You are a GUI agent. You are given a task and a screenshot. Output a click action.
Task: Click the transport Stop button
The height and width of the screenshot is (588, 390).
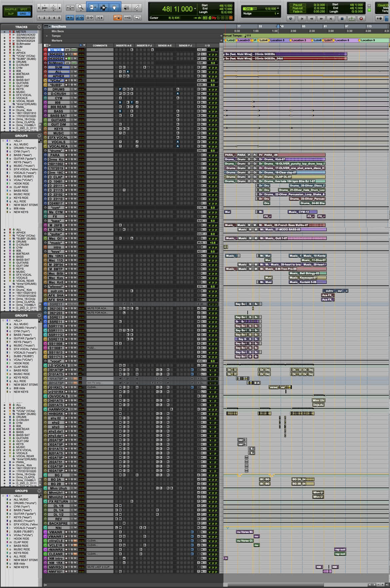[342, 19]
